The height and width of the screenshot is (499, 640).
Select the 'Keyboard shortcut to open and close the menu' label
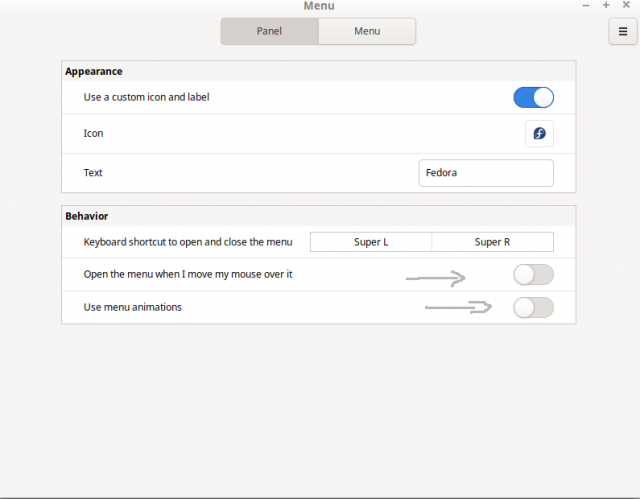pyautogui.click(x=188, y=242)
